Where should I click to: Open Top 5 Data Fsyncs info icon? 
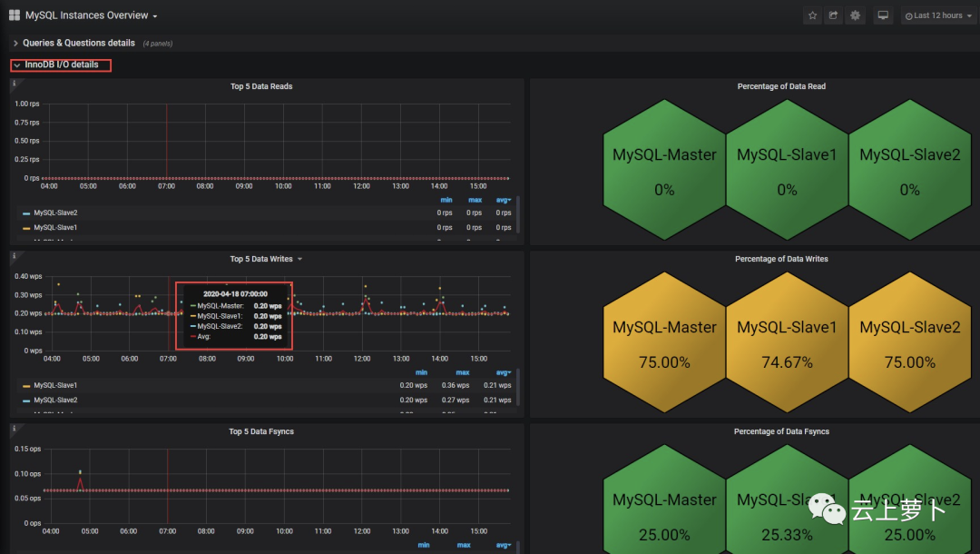coord(15,429)
